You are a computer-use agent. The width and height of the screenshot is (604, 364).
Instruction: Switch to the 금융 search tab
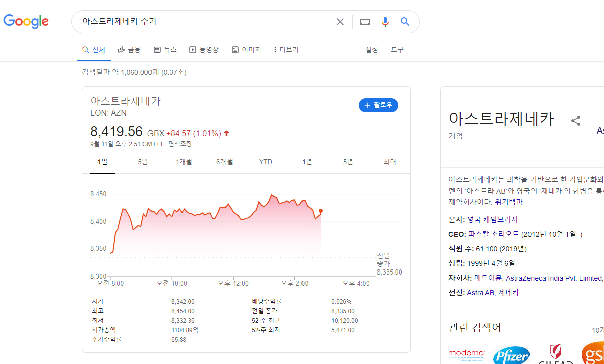pos(129,50)
